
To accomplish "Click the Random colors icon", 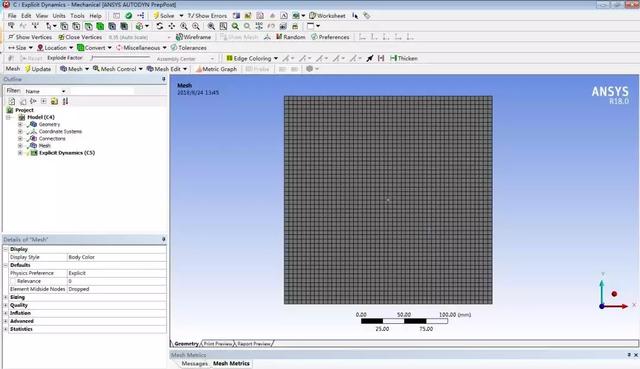I will 279,37.
